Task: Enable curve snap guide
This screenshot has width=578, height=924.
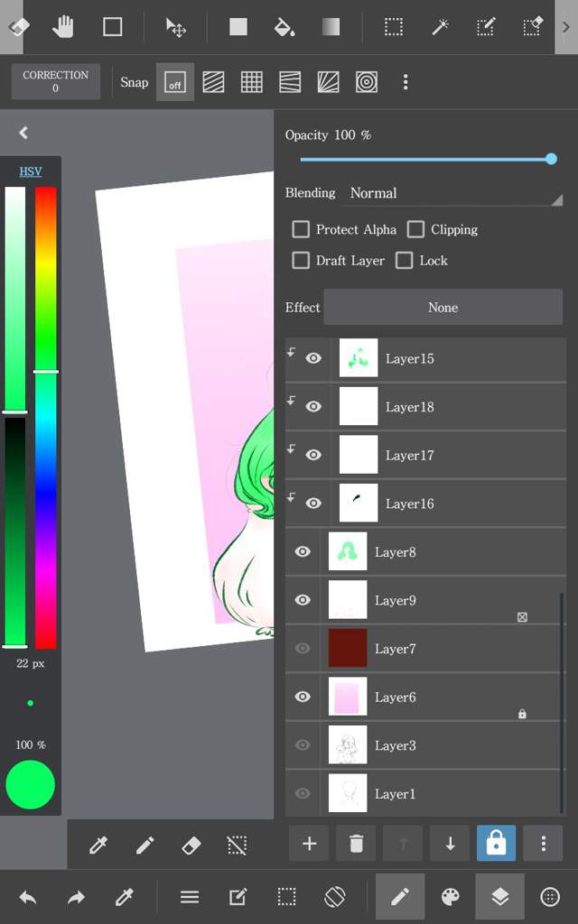Action: tap(290, 82)
